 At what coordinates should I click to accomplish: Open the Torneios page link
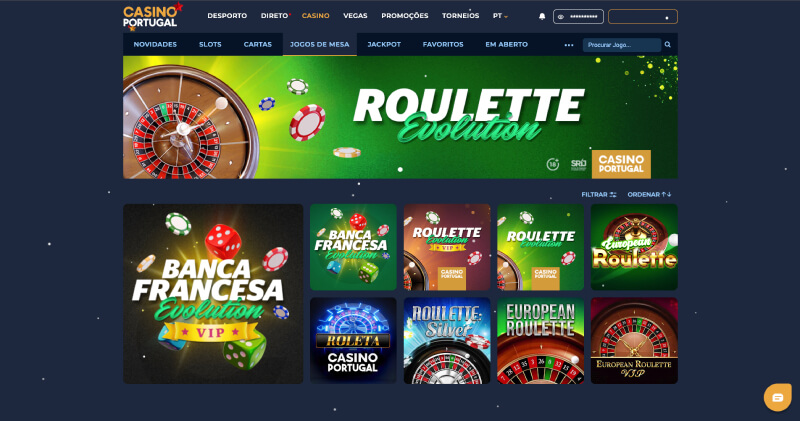(x=460, y=16)
